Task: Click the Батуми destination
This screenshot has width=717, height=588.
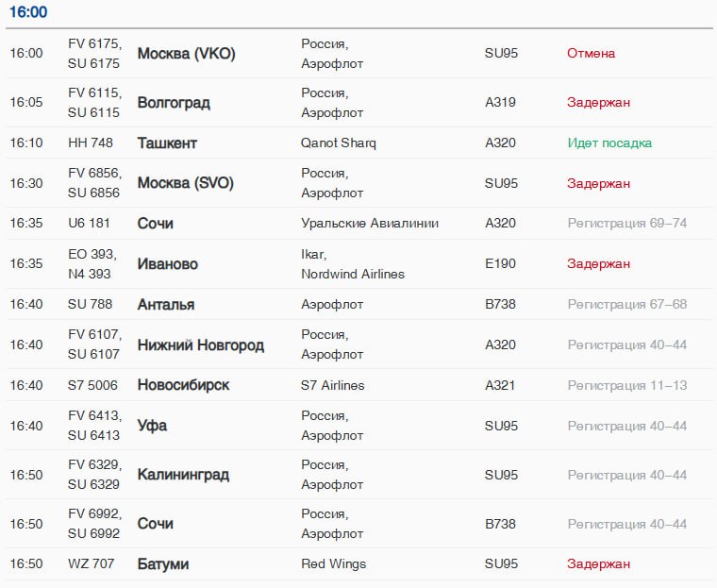Action: click(x=163, y=564)
